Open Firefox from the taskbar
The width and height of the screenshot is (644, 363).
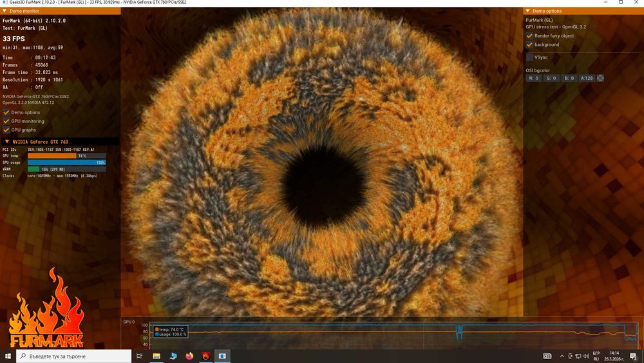(189, 356)
